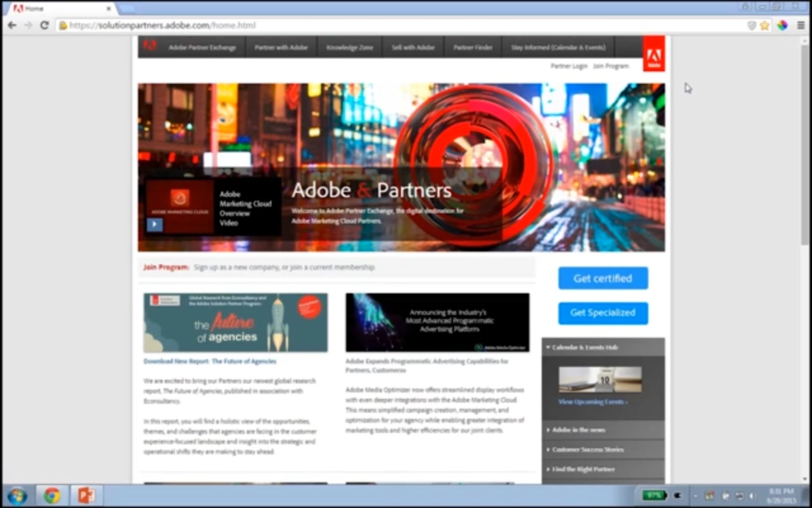This screenshot has width=812, height=508.
Task: Click View Upcoming Events link
Action: click(593, 402)
